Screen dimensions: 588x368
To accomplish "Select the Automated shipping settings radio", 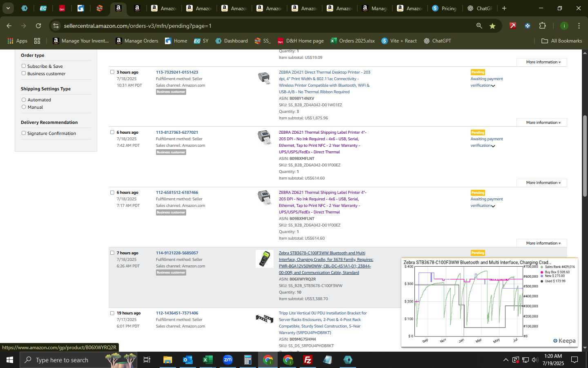I will click(x=24, y=100).
